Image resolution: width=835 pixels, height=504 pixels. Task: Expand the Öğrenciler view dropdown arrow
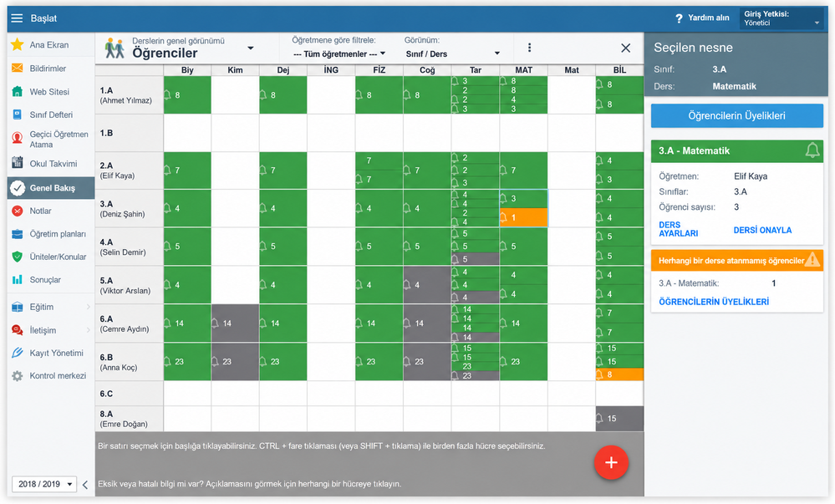[x=250, y=48]
